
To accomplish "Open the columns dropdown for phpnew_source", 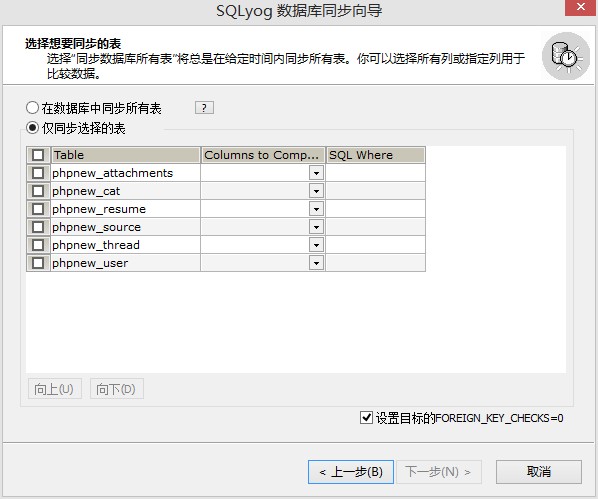I will [316, 227].
